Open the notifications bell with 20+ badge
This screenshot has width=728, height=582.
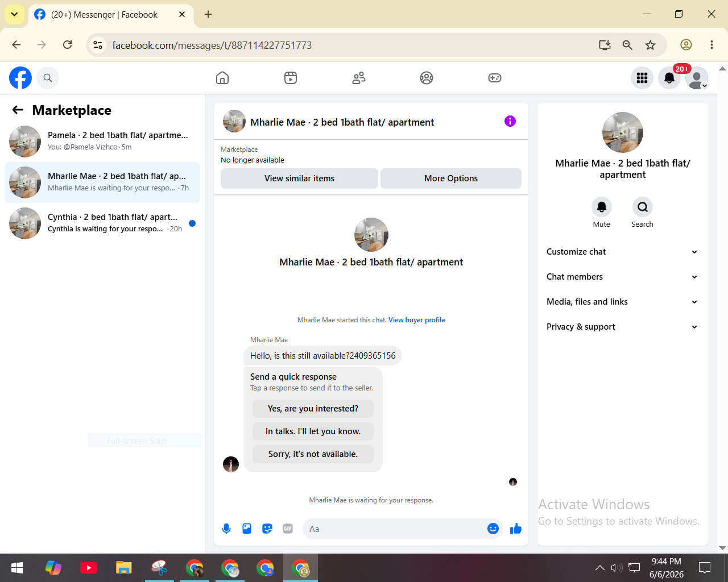coord(669,78)
